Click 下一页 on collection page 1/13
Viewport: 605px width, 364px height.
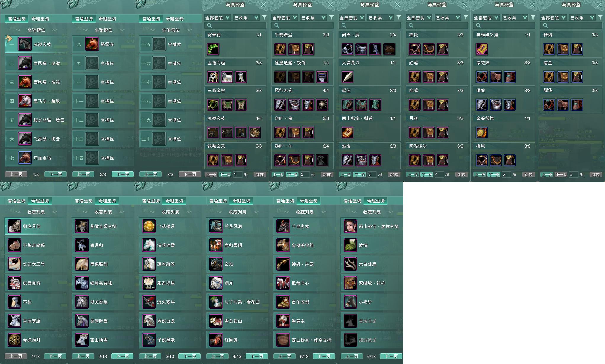pyautogui.click(x=55, y=356)
